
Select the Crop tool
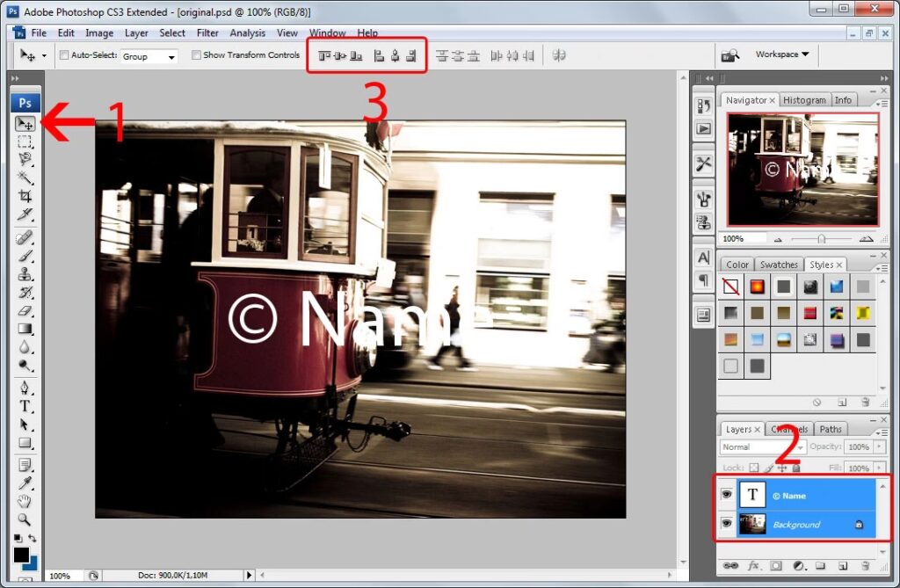click(25, 195)
